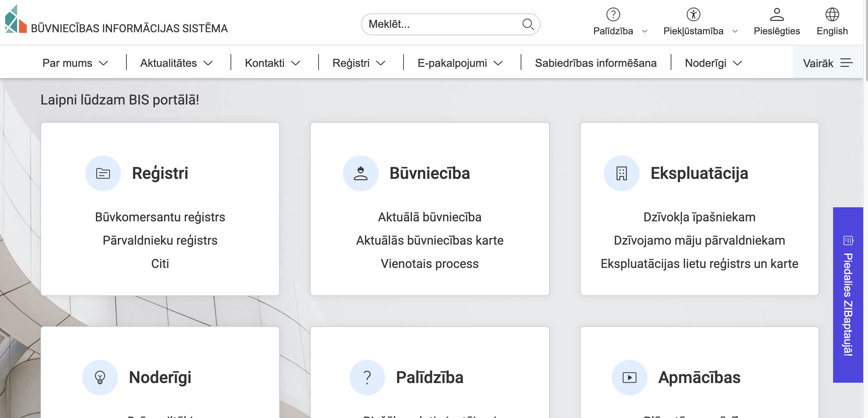Click the Piedalies ZIBaptaujā survey icon
The height and width of the screenshot is (418, 868).
pyautogui.click(x=848, y=240)
